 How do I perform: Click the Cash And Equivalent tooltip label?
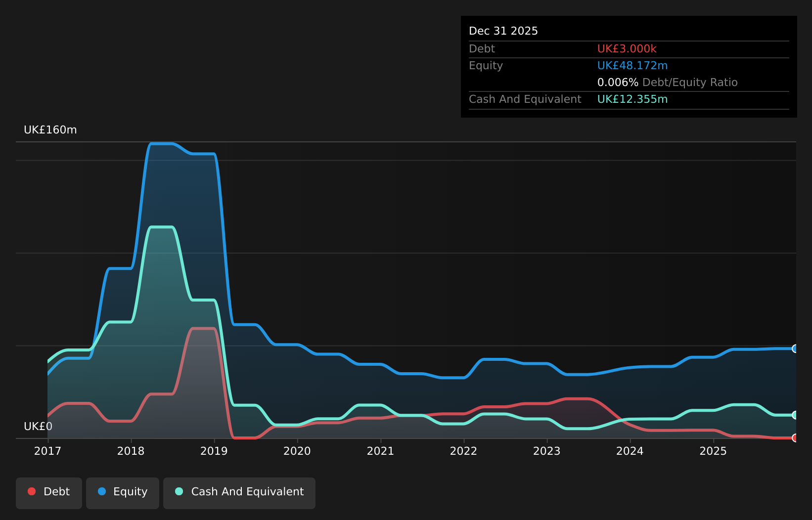coord(525,99)
